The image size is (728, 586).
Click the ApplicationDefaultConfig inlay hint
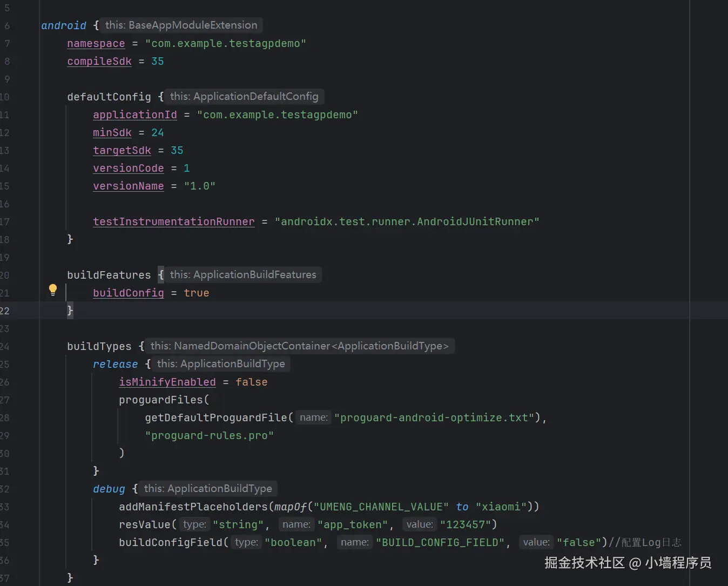point(244,96)
